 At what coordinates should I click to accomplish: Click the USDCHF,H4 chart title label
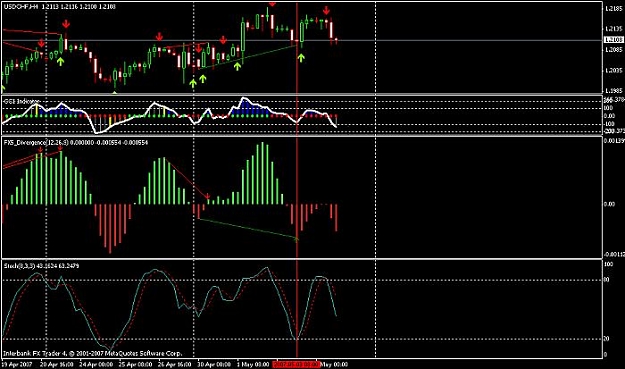click(60, 7)
